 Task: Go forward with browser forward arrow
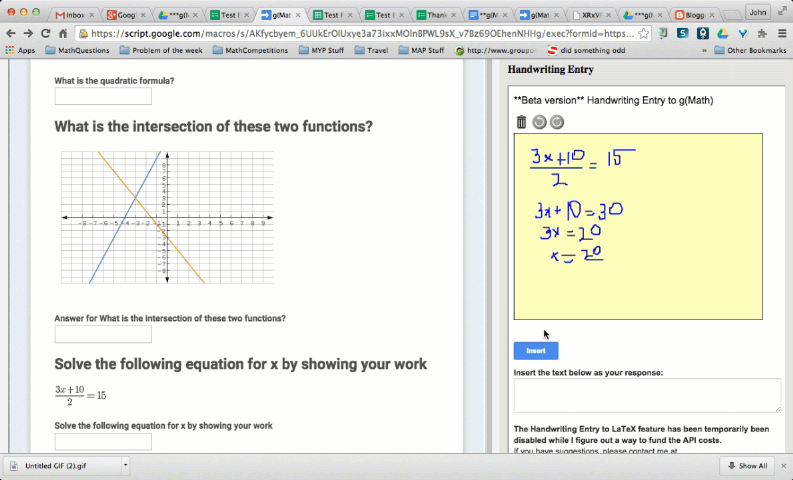click(x=28, y=33)
